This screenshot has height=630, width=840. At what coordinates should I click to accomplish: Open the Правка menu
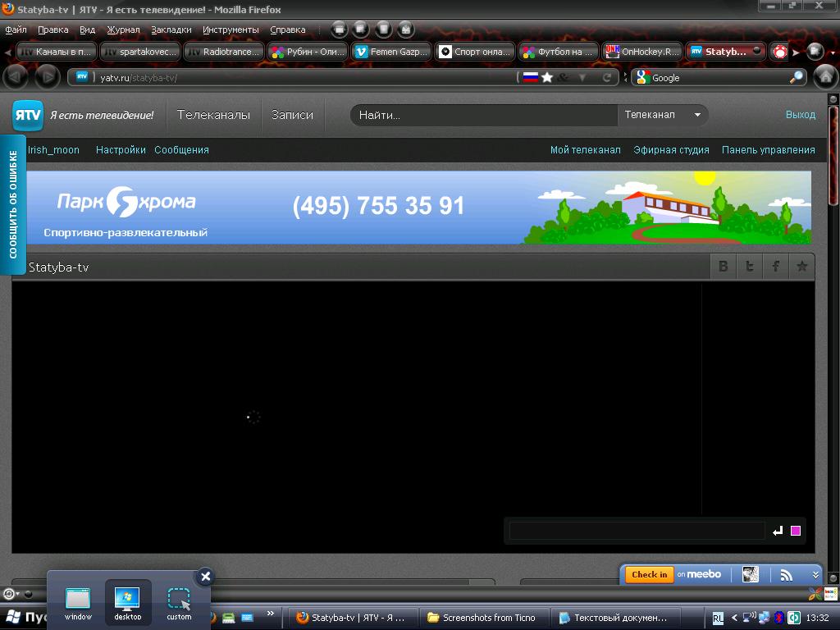pos(53,30)
